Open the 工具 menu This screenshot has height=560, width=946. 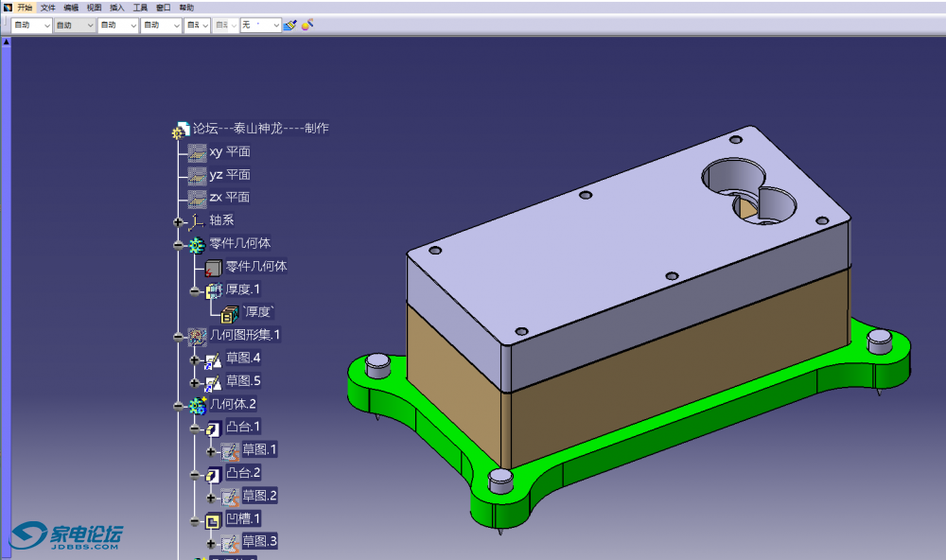tap(140, 7)
